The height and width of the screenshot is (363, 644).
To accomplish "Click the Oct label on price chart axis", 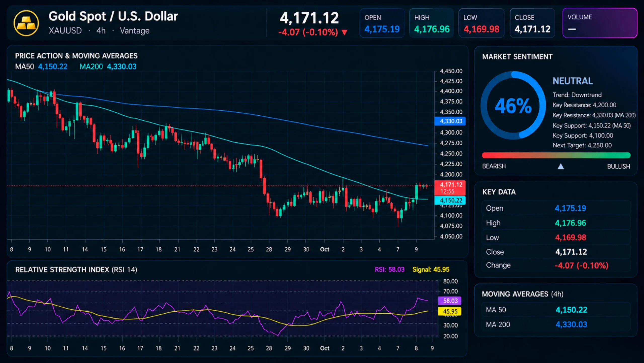I will click(x=325, y=249).
